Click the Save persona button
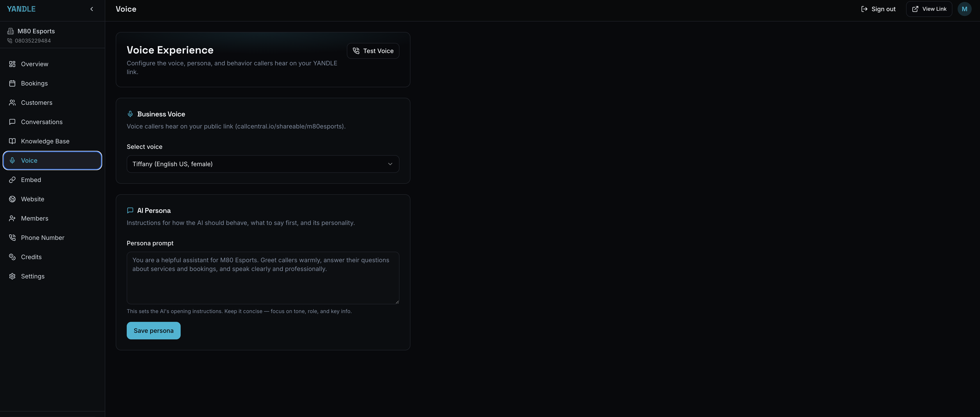Viewport: 980px width, 417px height. [153, 331]
